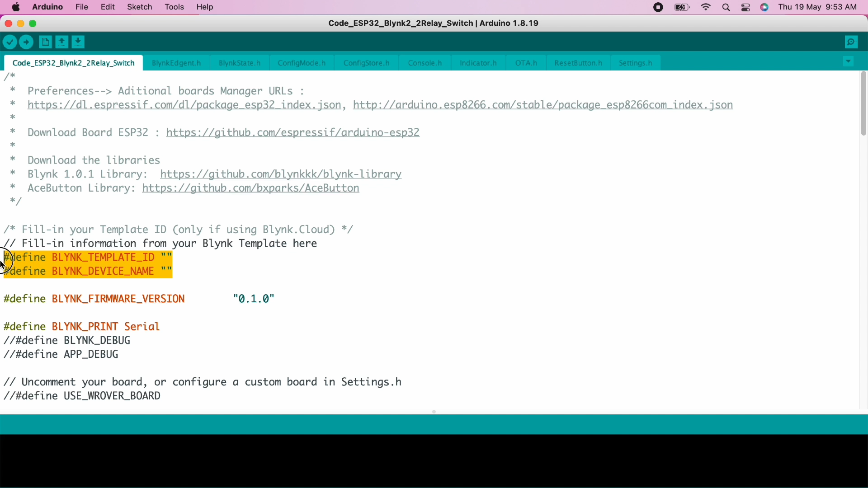Open the github espressif arduino-esp32 link

click(x=293, y=133)
